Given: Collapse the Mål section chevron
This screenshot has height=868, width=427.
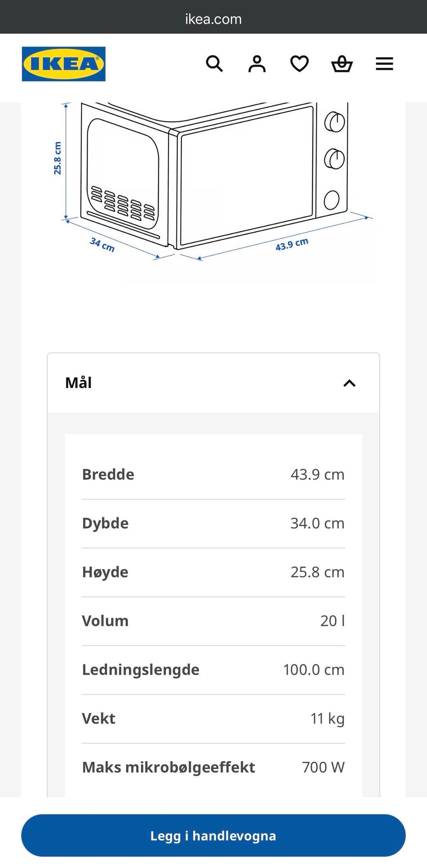Looking at the screenshot, I should click(350, 383).
